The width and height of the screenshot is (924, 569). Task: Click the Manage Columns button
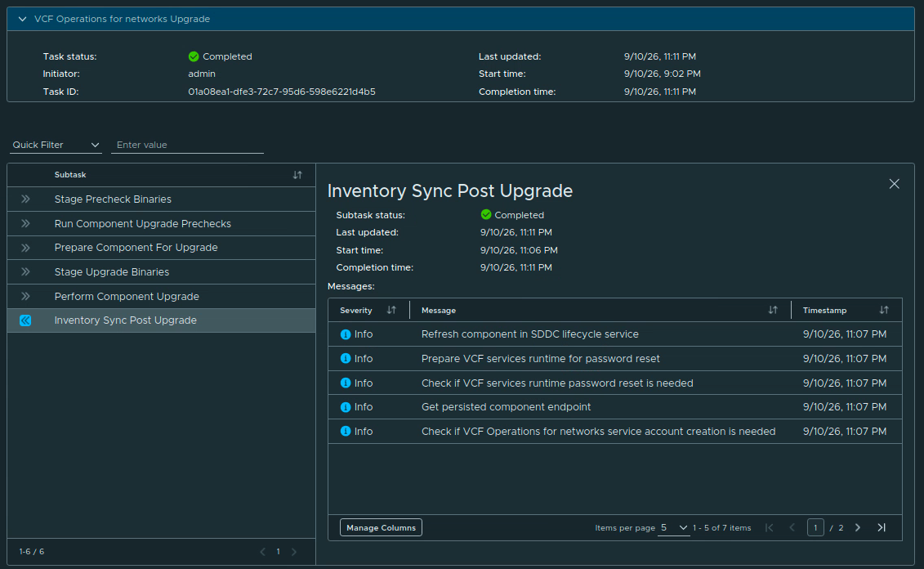[381, 528]
